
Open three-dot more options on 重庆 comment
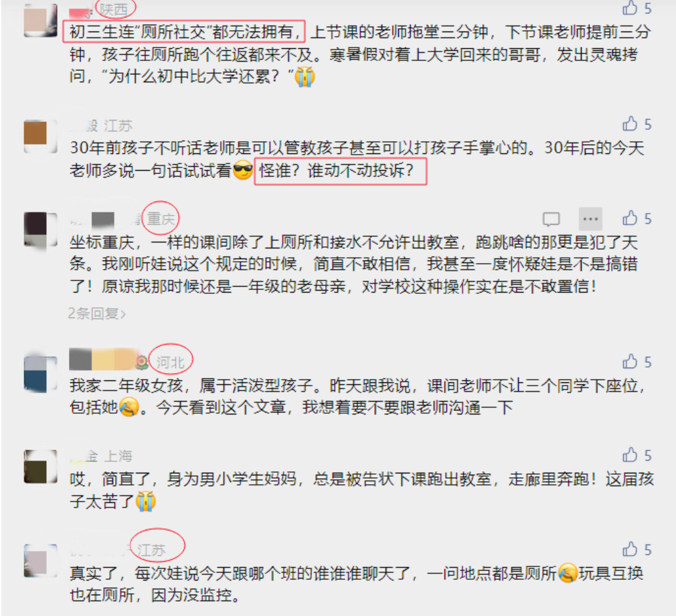[x=590, y=219]
